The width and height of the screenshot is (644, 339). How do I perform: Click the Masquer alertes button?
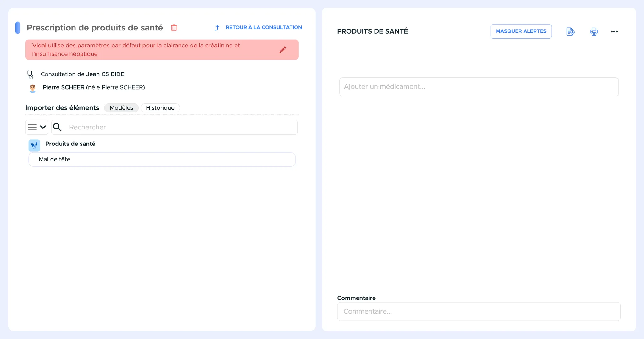(x=521, y=31)
